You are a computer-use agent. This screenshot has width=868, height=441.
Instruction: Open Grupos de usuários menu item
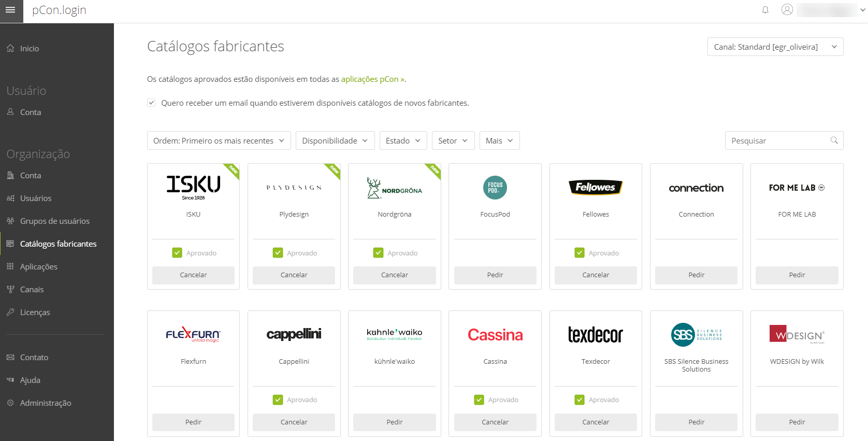[55, 221]
